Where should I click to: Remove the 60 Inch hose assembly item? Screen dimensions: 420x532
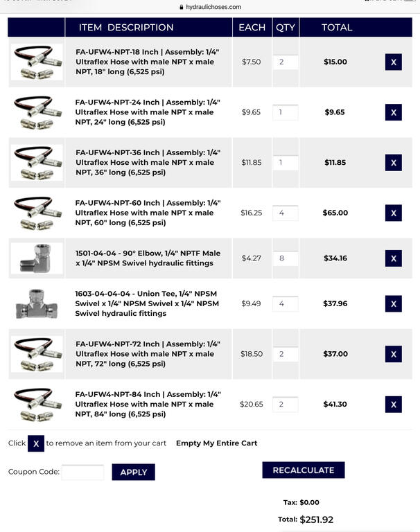(x=393, y=213)
